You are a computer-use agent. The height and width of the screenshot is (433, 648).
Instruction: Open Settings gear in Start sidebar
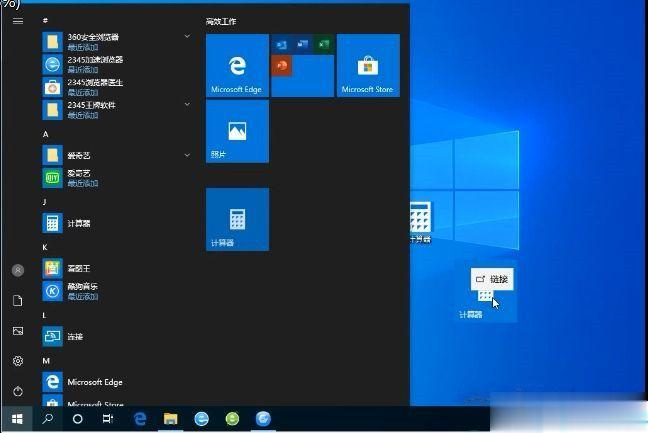18,361
